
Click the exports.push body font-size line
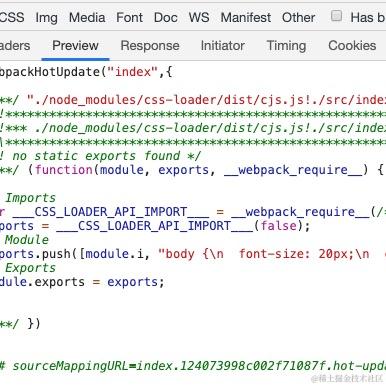(x=193, y=254)
